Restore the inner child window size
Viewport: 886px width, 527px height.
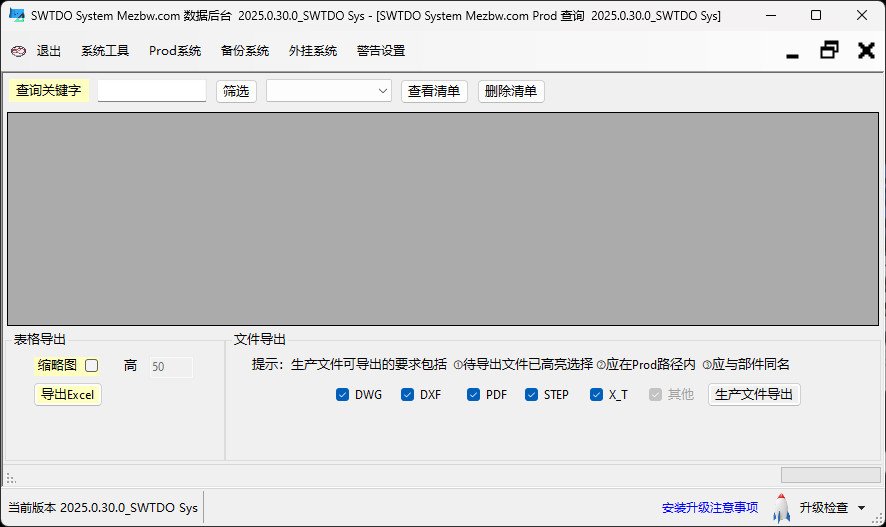click(x=829, y=50)
